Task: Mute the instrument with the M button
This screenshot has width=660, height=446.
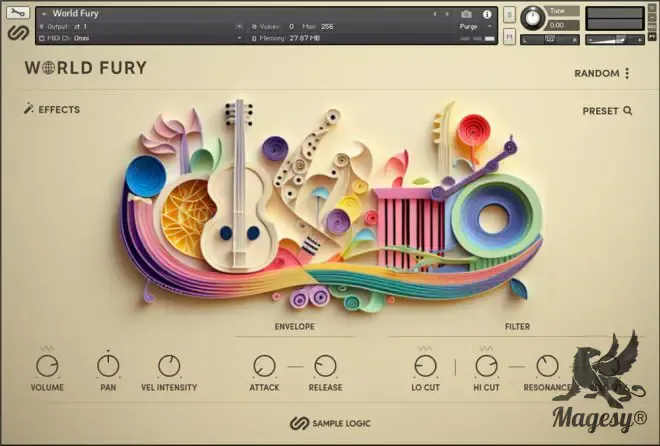Action: tap(509, 37)
